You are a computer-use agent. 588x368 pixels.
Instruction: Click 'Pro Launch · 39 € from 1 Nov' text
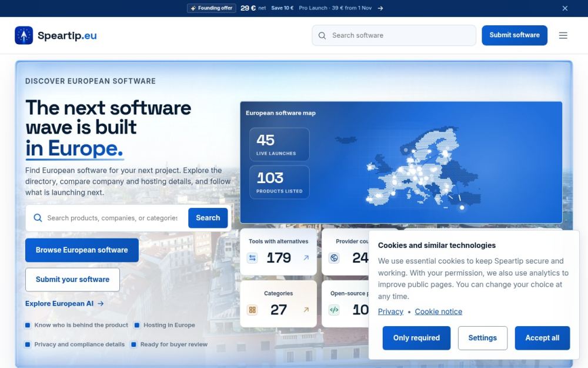coord(335,8)
